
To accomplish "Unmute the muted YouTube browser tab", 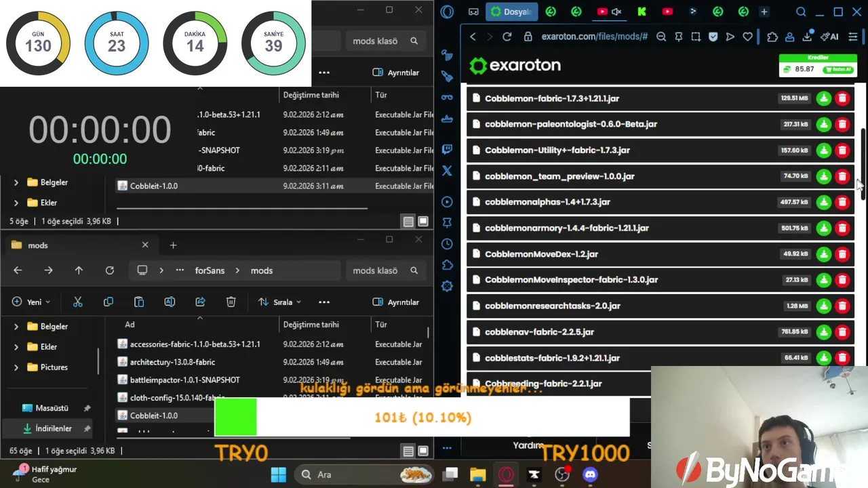I will pos(616,12).
